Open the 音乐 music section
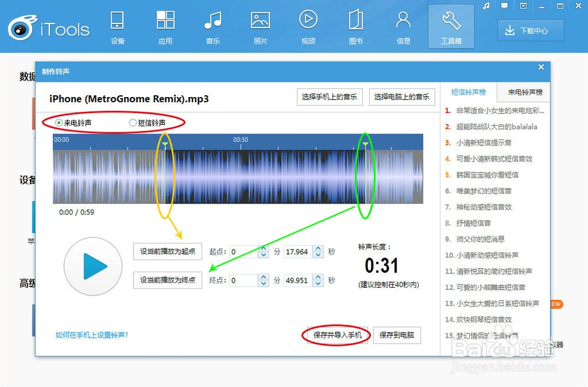 (x=213, y=28)
